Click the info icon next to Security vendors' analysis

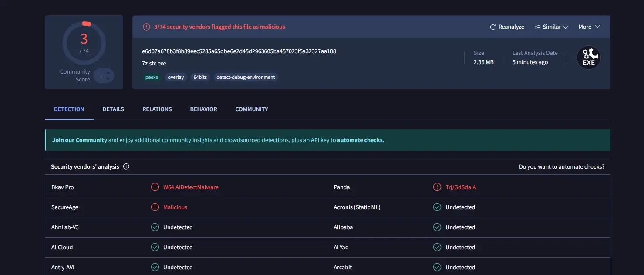click(126, 166)
